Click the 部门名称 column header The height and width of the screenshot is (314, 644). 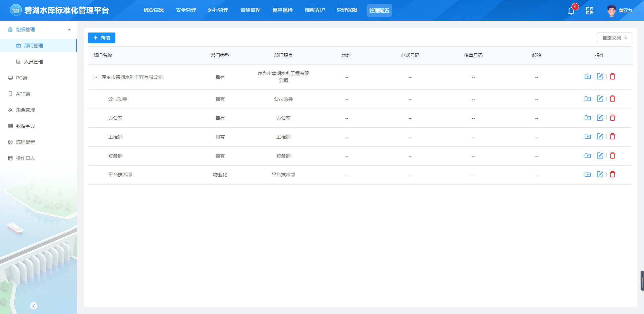click(x=103, y=55)
